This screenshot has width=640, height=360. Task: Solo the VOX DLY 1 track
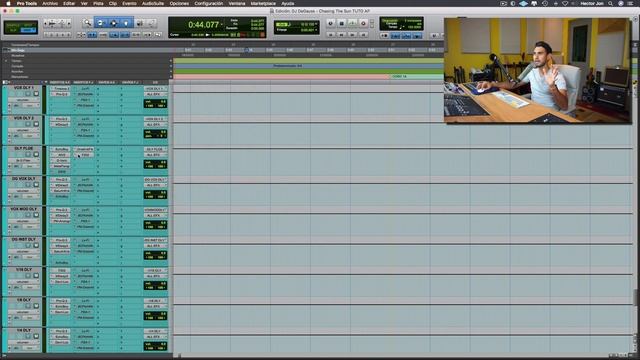pyautogui.click(x=28, y=94)
